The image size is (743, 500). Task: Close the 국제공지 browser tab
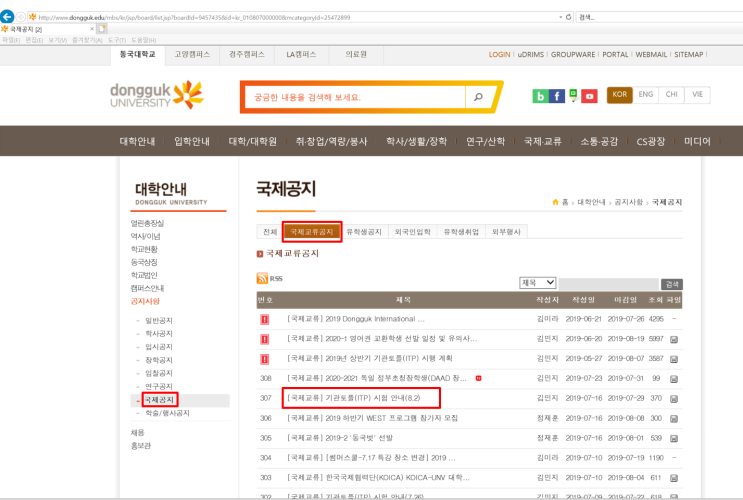coord(92,29)
